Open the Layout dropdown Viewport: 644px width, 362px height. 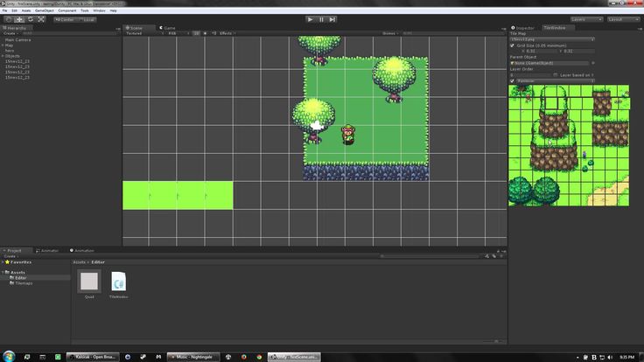[623, 19]
